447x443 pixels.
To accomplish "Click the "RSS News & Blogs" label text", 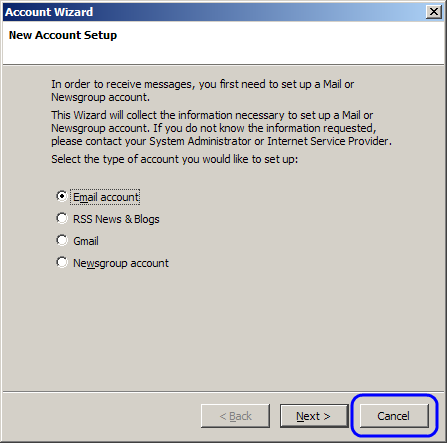I will [x=116, y=219].
